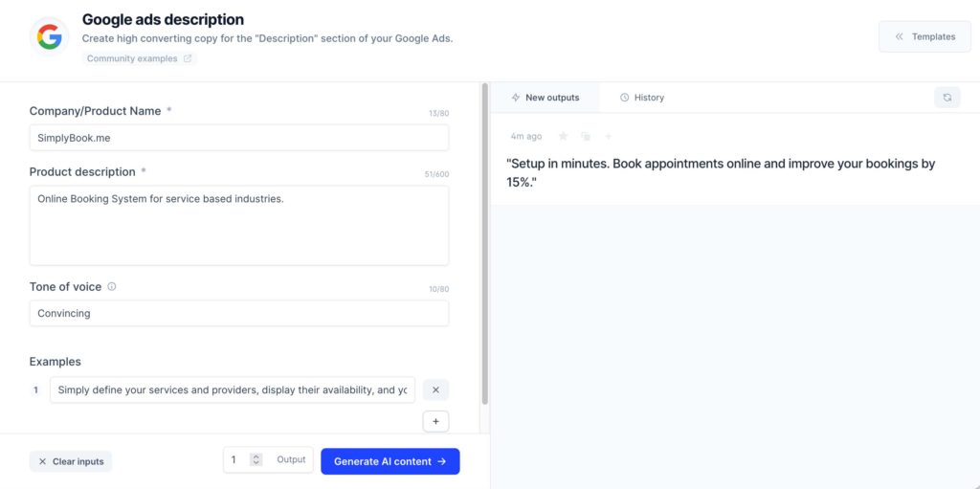The width and height of the screenshot is (980, 489).
Task: Edit the Tone of voice field
Action: coord(238,313)
